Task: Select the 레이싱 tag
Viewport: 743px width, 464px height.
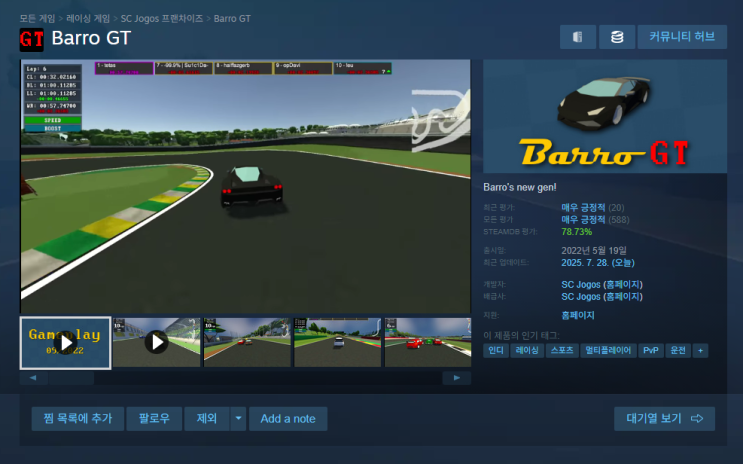Action: coord(527,350)
